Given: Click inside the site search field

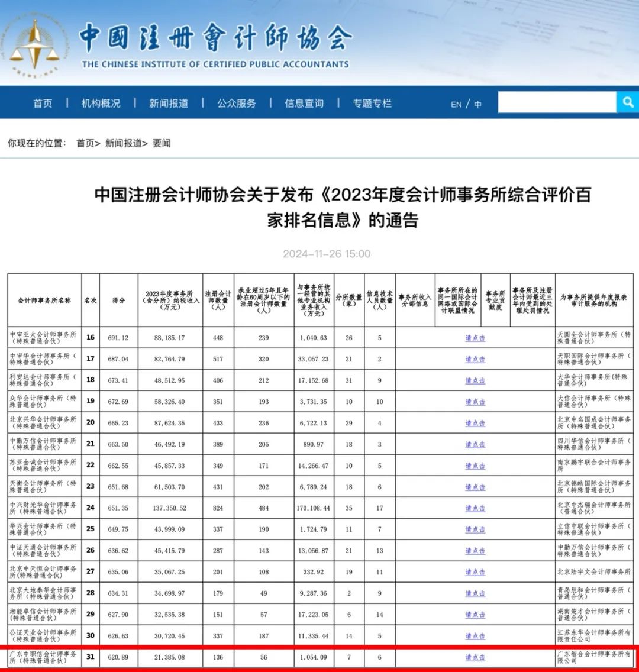Looking at the screenshot, I should tap(556, 102).
